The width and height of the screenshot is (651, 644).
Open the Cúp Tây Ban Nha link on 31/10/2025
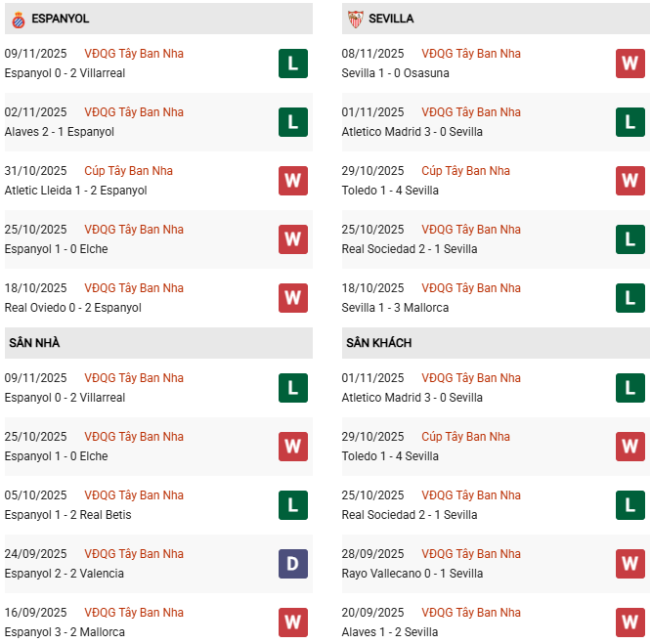point(128,171)
